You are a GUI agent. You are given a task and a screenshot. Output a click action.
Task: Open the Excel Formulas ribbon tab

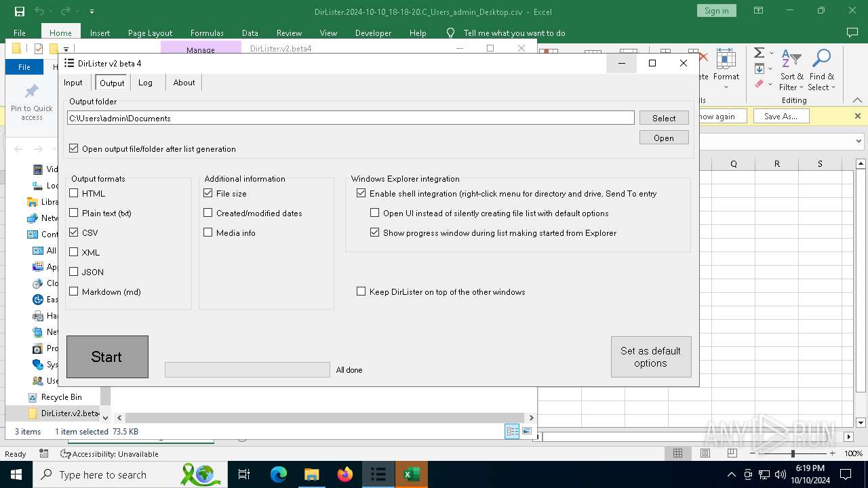coord(207,33)
